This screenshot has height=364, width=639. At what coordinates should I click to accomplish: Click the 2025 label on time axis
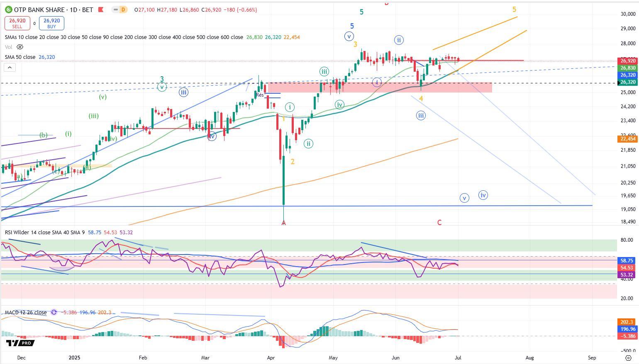pos(75,357)
